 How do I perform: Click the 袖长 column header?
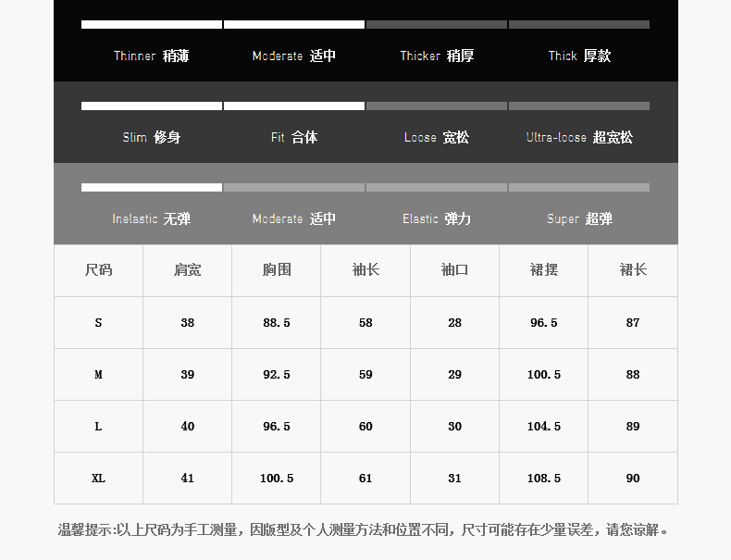365,270
